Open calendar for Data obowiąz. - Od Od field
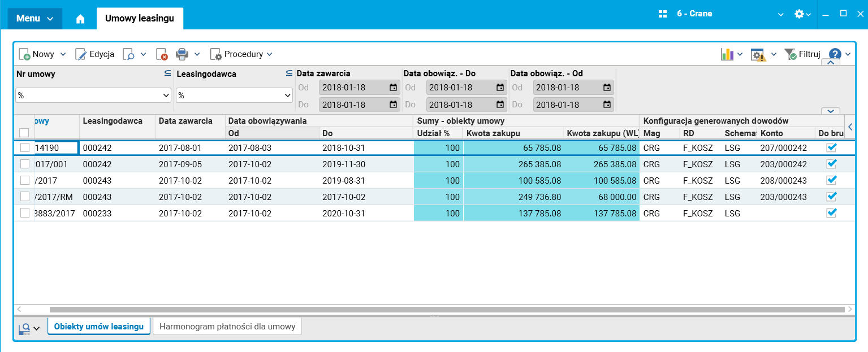Viewport: 868px width, 352px height. (x=607, y=88)
